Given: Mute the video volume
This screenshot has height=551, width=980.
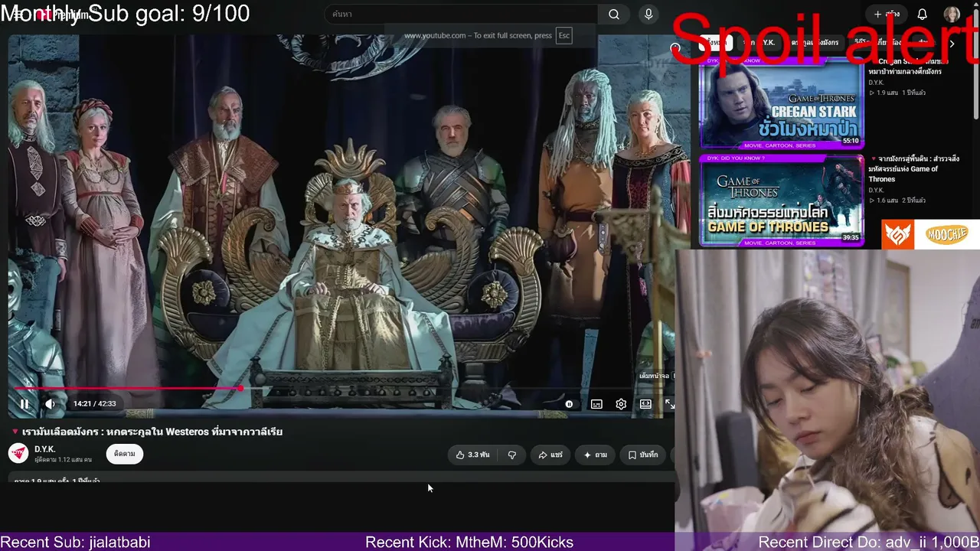Looking at the screenshot, I should (50, 404).
